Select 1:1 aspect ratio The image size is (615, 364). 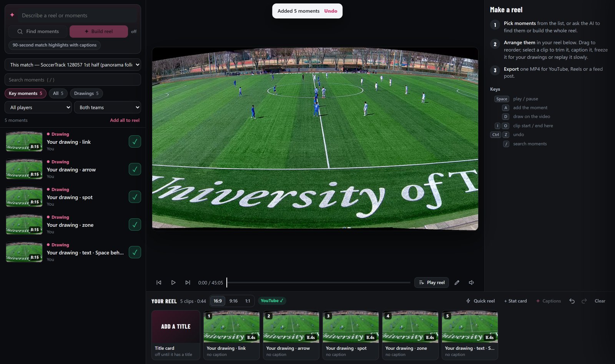(248, 301)
